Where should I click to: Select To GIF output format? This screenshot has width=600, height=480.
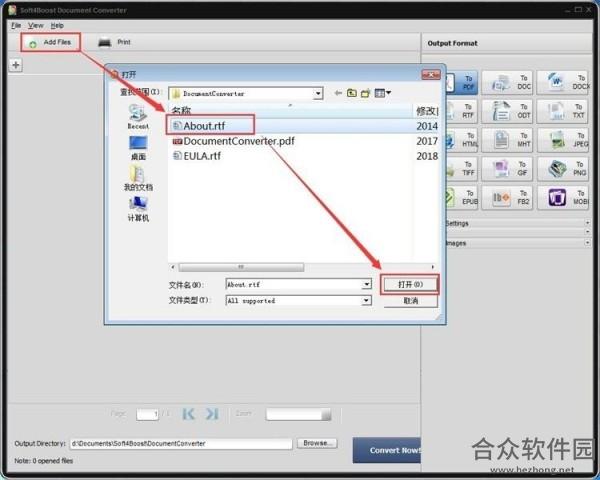(507, 169)
